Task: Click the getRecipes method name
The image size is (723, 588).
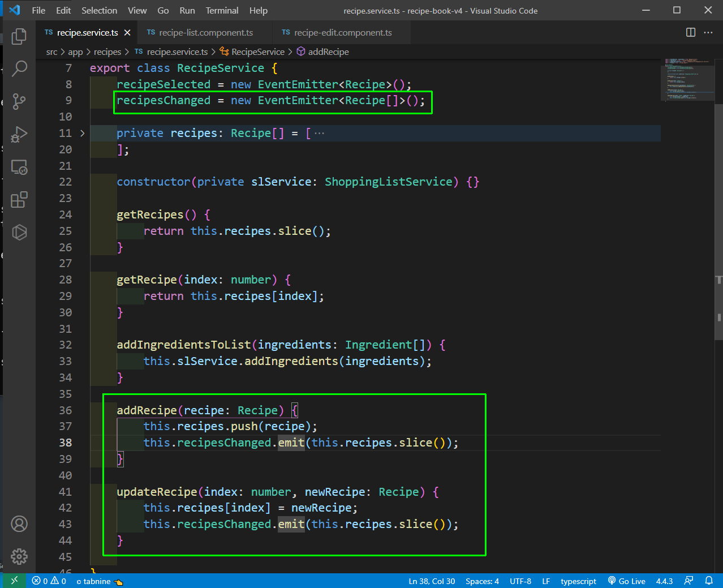Action: click(x=150, y=215)
